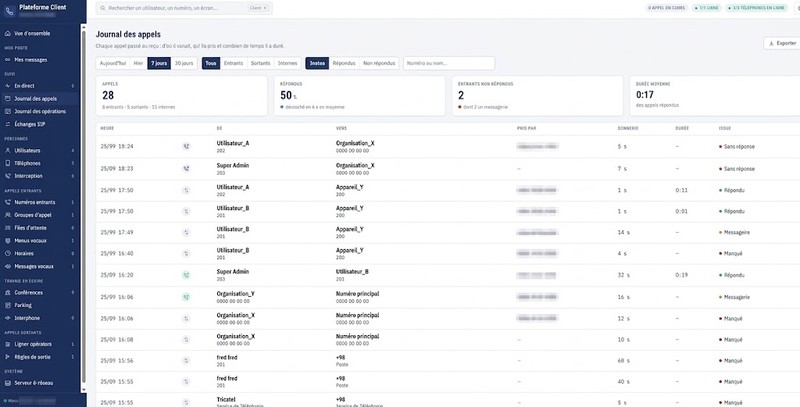The width and height of the screenshot is (800, 407).
Task: Select the Toutes outcome filter
Action: click(x=317, y=63)
